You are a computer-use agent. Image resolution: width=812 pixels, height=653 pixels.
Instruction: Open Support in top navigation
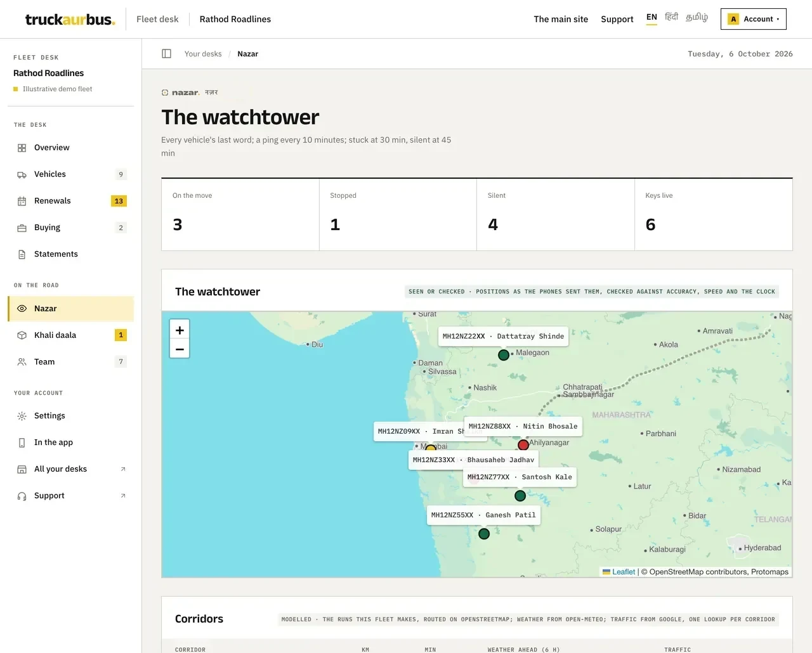pyautogui.click(x=617, y=19)
